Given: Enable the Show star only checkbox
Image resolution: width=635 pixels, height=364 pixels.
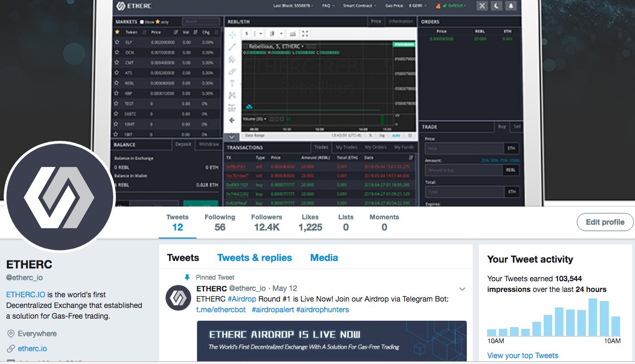Looking at the screenshot, I should click(142, 22).
